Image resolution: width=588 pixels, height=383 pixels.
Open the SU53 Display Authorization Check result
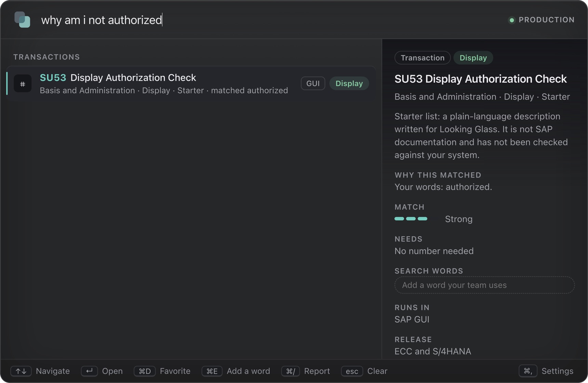(x=191, y=83)
